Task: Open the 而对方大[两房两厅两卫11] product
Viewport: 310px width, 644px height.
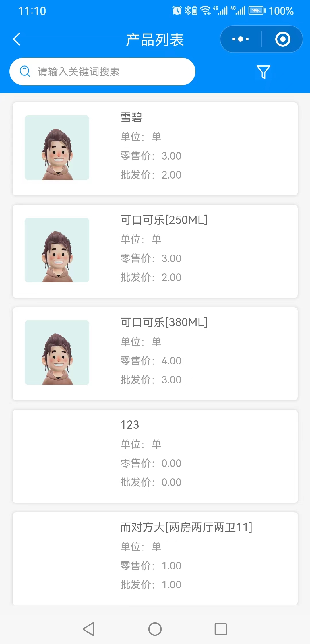Action: pyautogui.click(x=186, y=527)
